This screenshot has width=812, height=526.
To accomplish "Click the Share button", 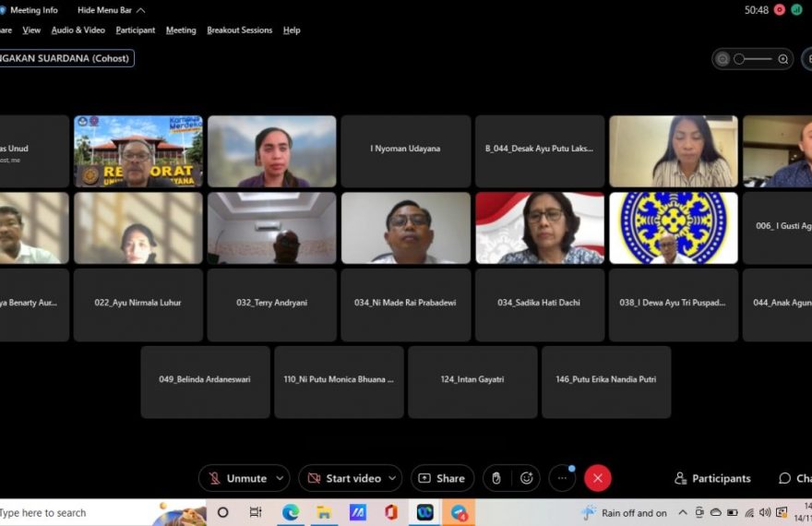I will (x=442, y=478).
